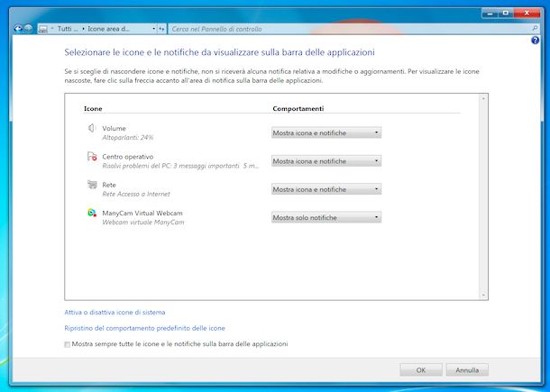The width and height of the screenshot is (550, 392).
Task: Click the Altoparlanti: 24% description
Action: tap(128, 138)
